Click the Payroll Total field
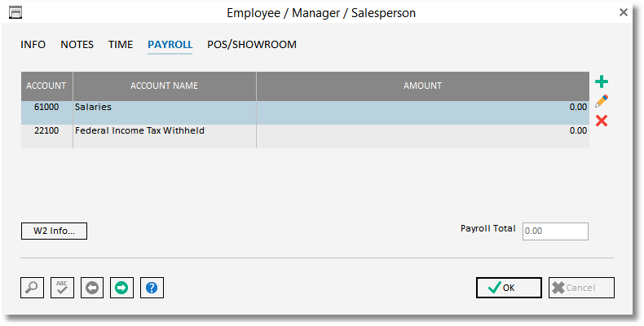This screenshot has height=326, width=644. pos(555,231)
